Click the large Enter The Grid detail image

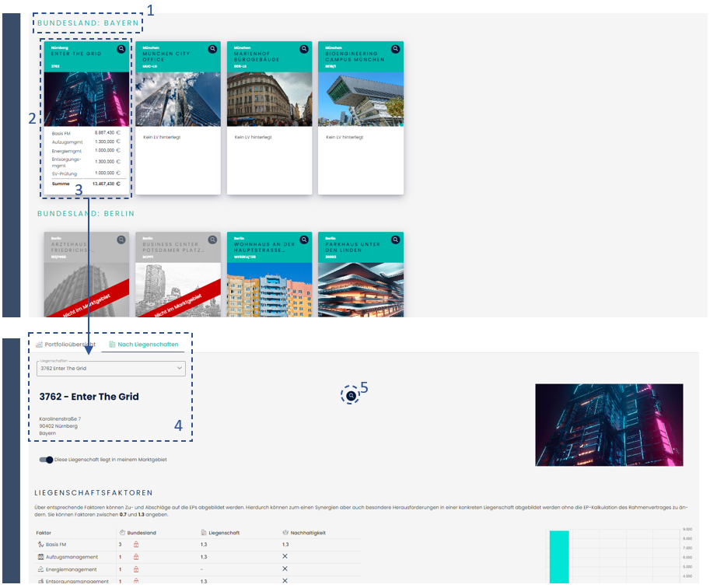[x=609, y=425]
